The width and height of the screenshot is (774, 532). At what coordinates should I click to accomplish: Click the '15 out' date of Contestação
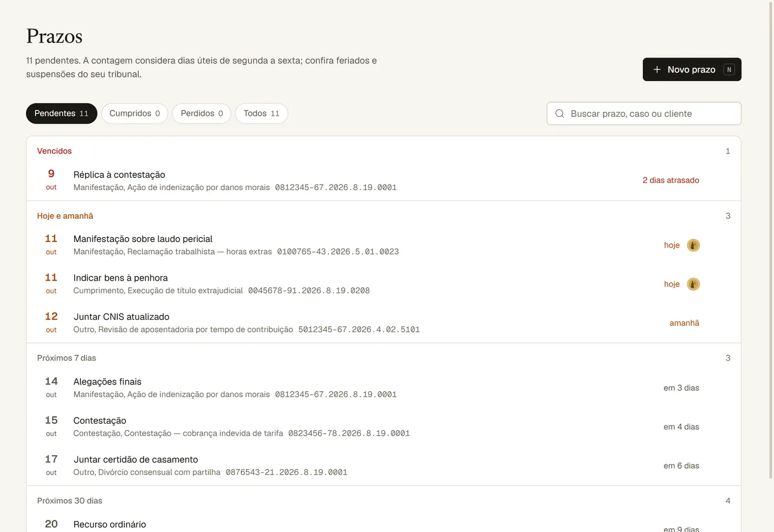pos(51,426)
